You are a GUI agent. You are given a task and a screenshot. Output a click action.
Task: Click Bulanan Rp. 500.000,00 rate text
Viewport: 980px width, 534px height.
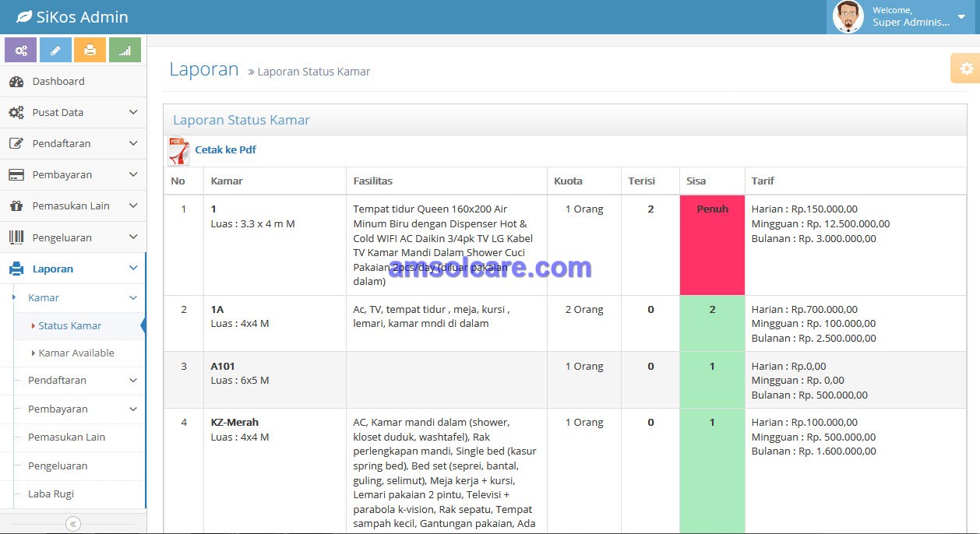pos(809,395)
